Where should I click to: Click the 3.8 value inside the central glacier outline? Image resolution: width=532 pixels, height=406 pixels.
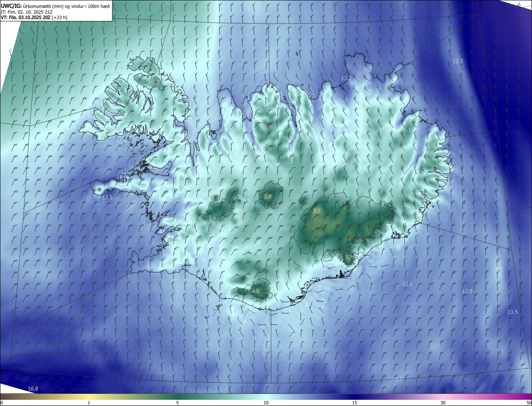[268, 196]
